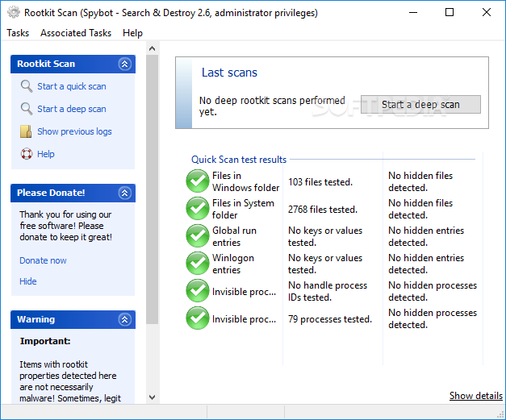Click green check icon for Files in Windows folder
Image resolution: width=506 pixels, height=420 pixels.
[x=198, y=181]
